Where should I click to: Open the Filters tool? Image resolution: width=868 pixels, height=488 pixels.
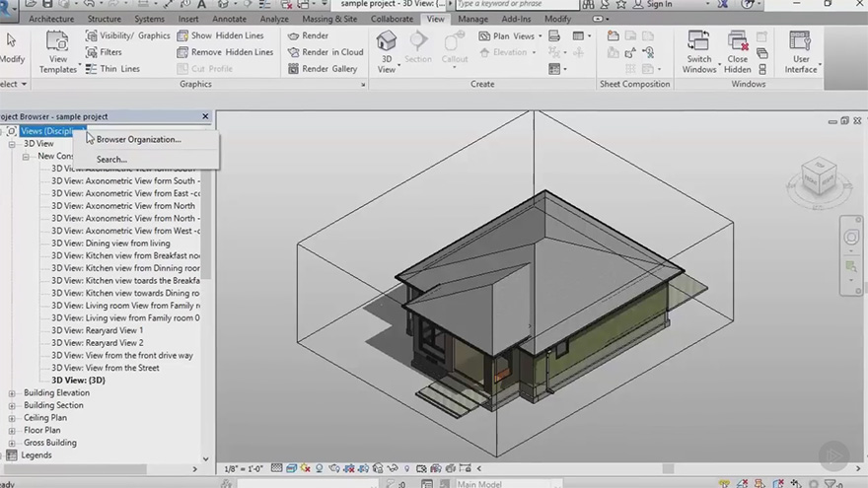104,52
